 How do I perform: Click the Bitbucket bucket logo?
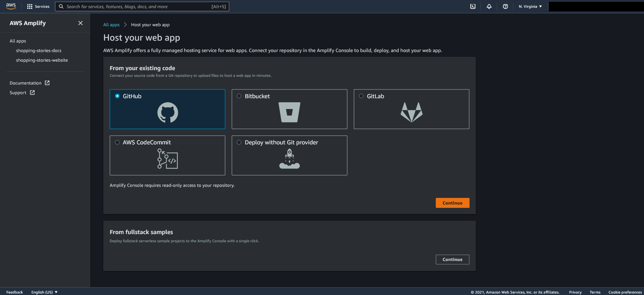pyautogui.click(x=290, y=112)
